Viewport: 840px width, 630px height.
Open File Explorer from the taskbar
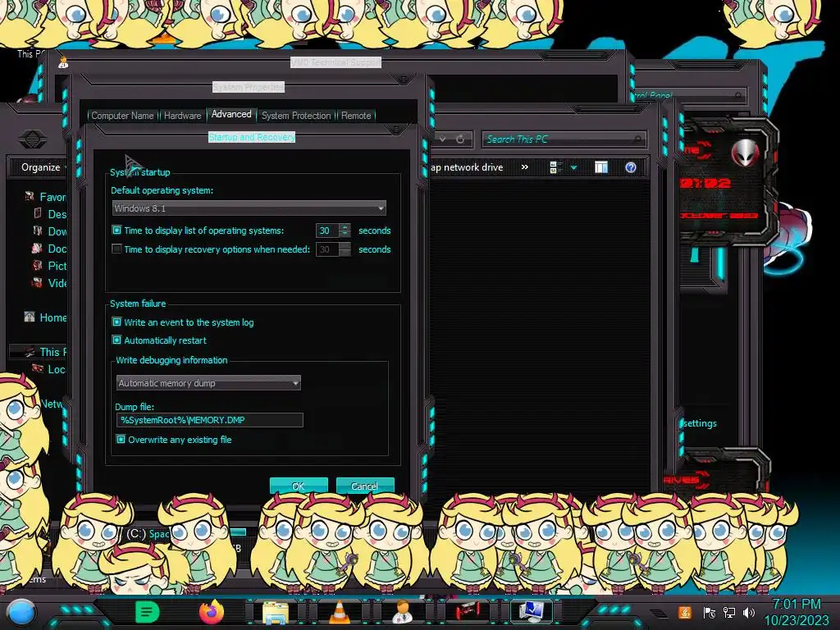[276, 612]
